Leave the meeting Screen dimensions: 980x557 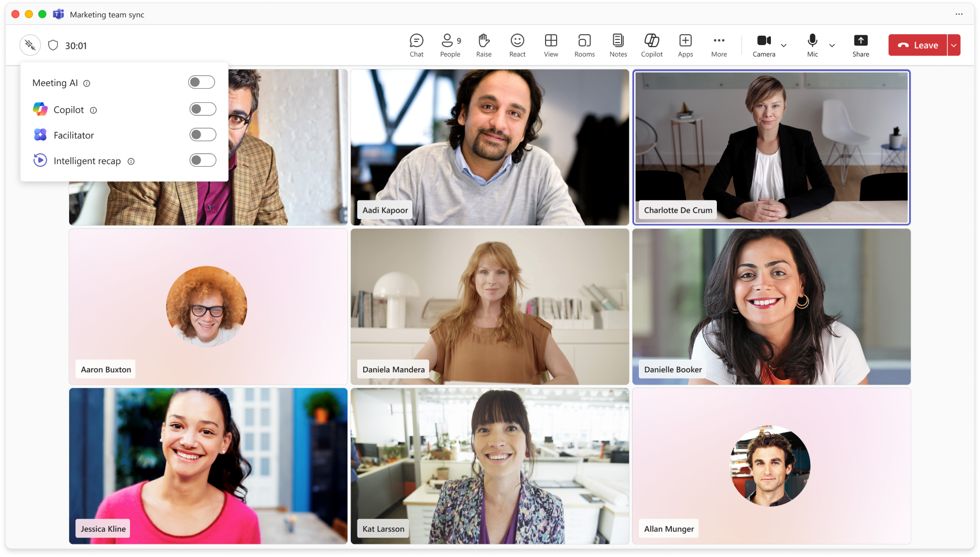(x=918, y=45)
